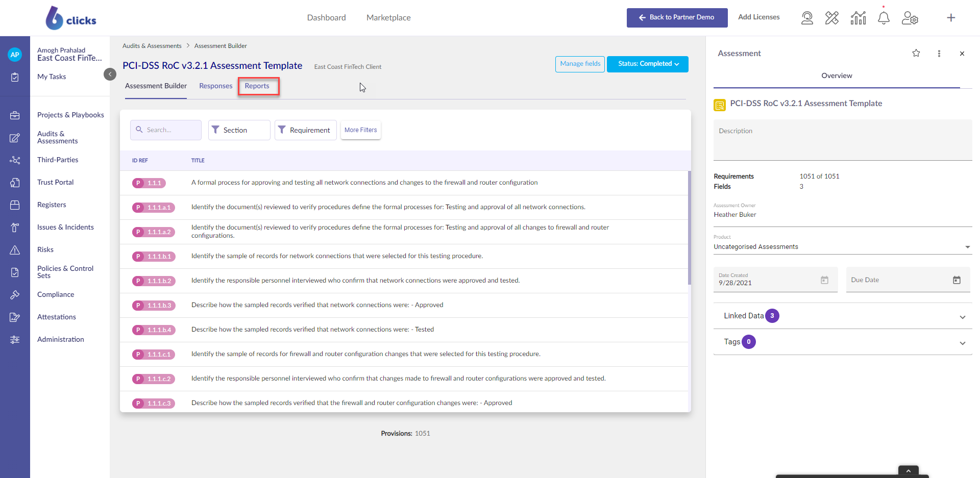
Task: Open requirement row 1.1.1.c.1
Action: 404,355
